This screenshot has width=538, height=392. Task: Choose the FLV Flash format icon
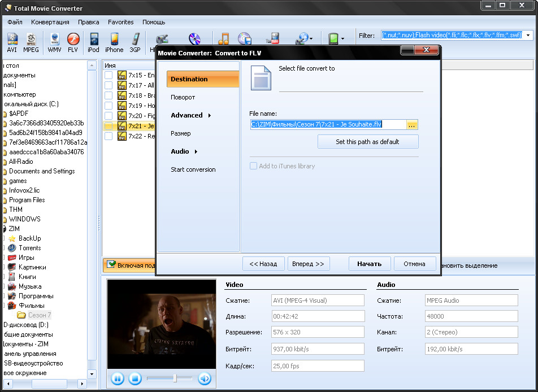73,42
